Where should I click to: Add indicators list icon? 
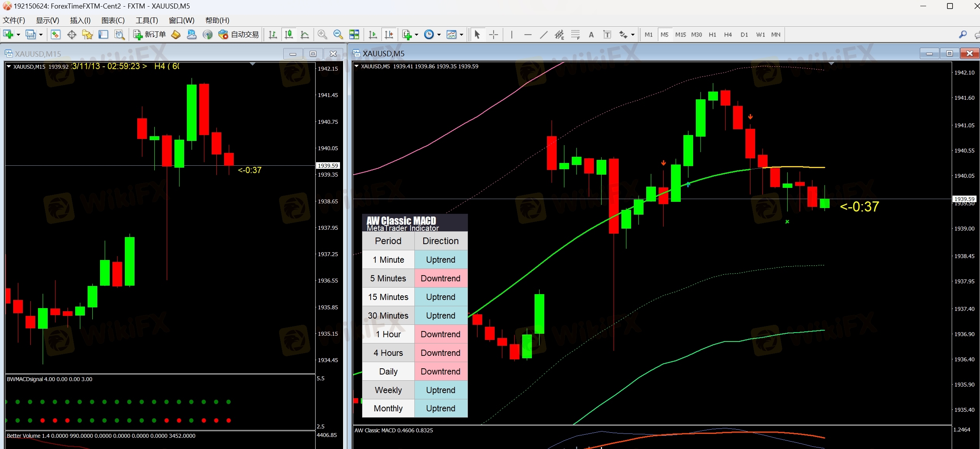(407, 35)
